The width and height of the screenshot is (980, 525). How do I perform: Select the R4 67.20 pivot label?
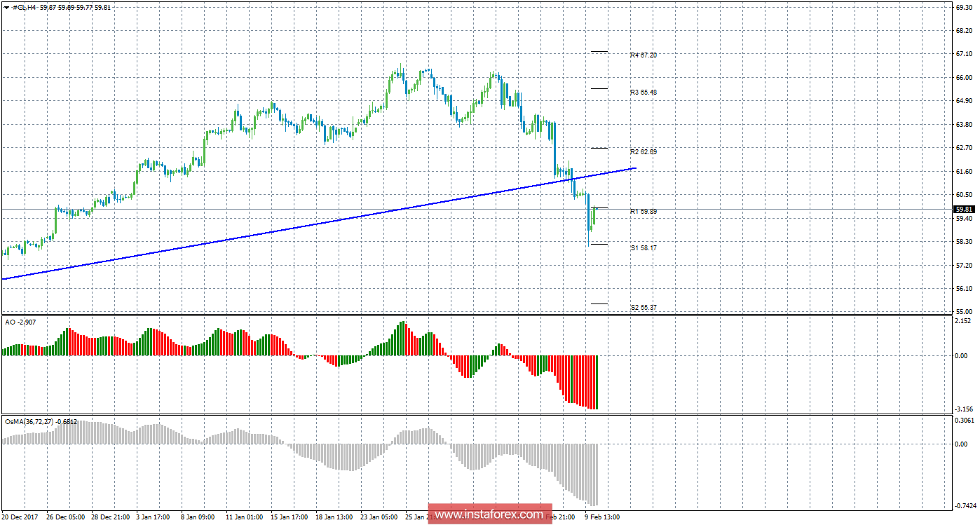click(643, 55)
